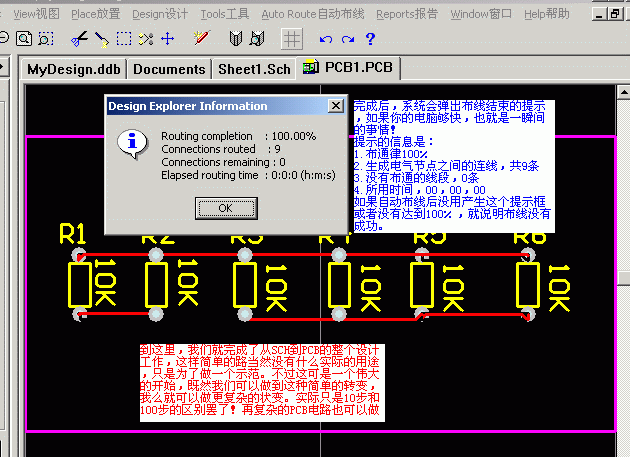Toggle the snap grid icon in toolbar
This screenshot has height=457, width=630.
[x=291, y=39]
